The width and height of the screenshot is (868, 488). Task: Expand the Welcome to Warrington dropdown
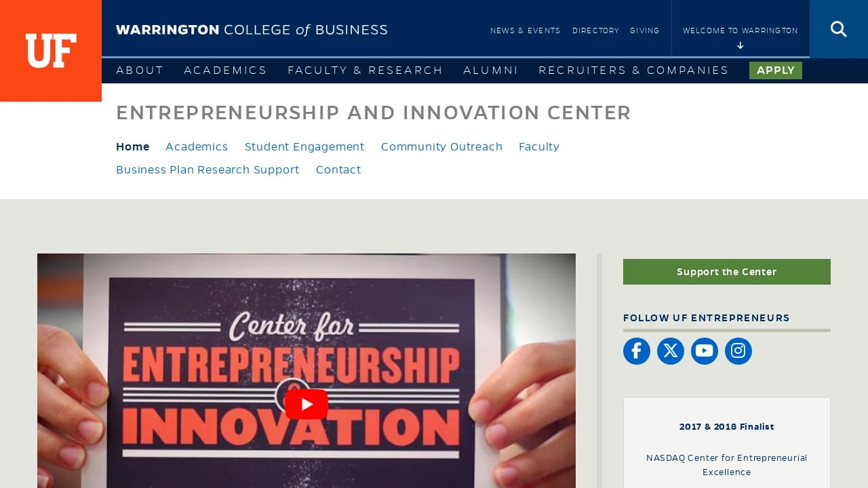740,37
